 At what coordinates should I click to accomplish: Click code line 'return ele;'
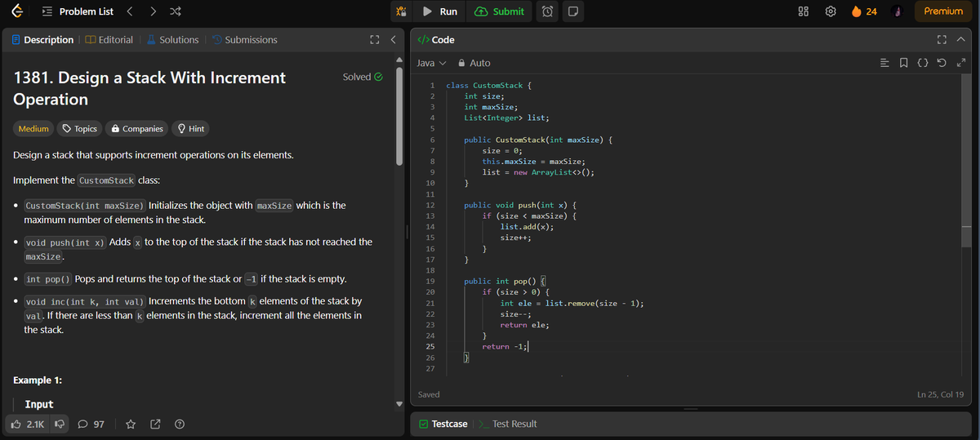point(524,325)
